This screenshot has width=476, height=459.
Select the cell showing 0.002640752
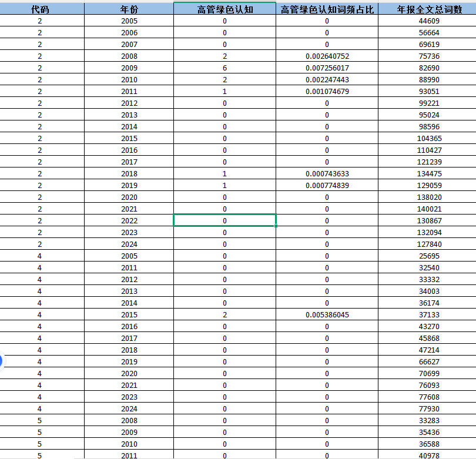coord(327,56)
